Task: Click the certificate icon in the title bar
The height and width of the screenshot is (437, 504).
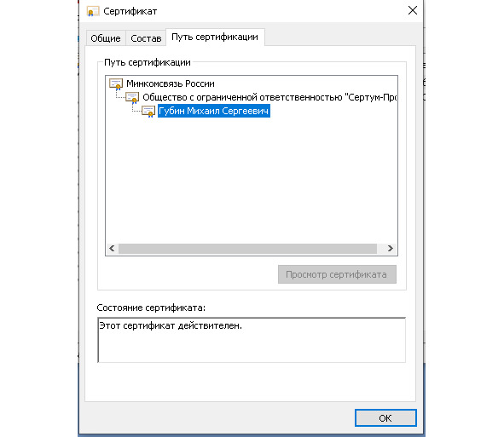Action: pyautogui.click(x=93, y=11)
